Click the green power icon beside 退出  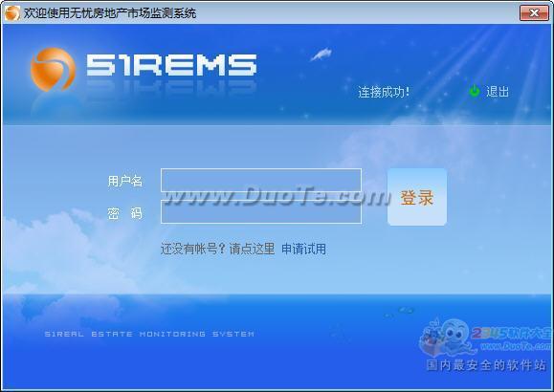coord(475,91)
